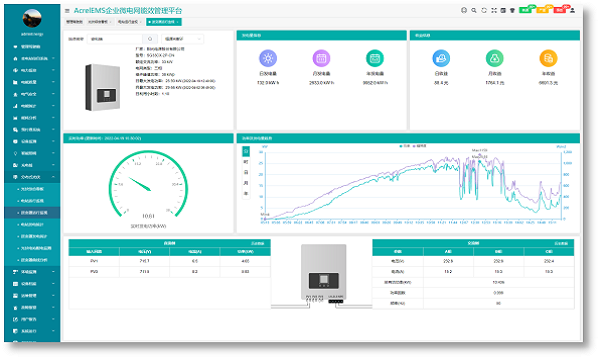Image resolution: width=600 pixels, height=360 pixels.
Task: Open the user profile icon at top right
Action: 572,10
